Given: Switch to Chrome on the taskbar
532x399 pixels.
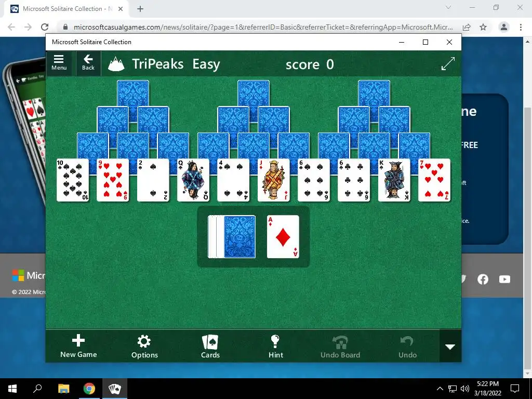Looking at the screenshot, I should (x=89, y=389).
